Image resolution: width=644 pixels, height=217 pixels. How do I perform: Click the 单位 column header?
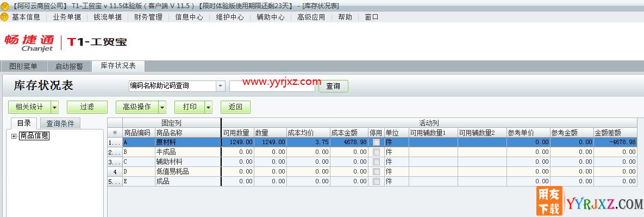[x=396, y=133]
